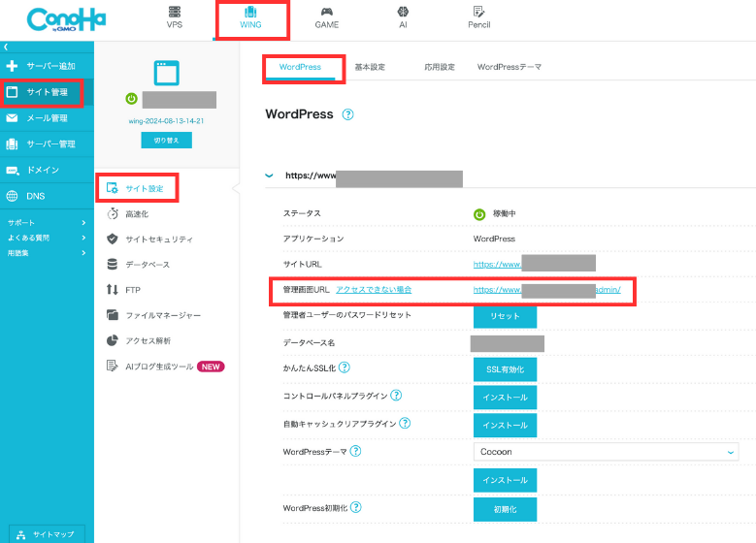This screenshot has height=543, width=756.
Task: Click the site window icon
Action: coord(166,73)
